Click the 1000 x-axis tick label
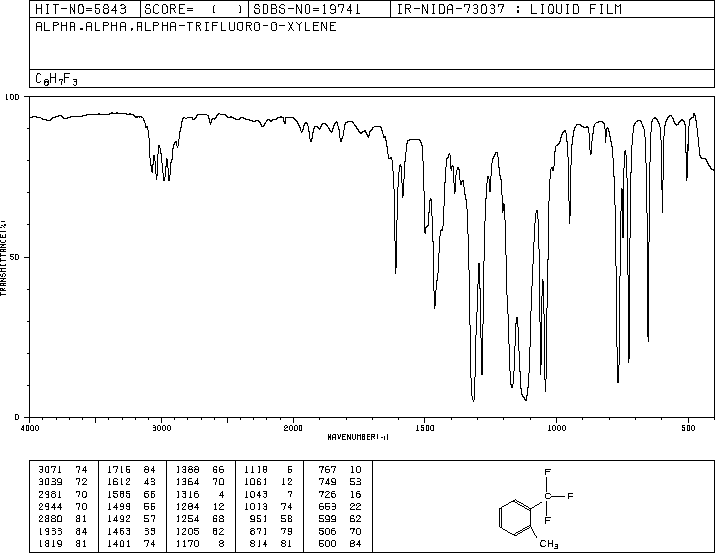715x553 pixels. pos(556,428)
